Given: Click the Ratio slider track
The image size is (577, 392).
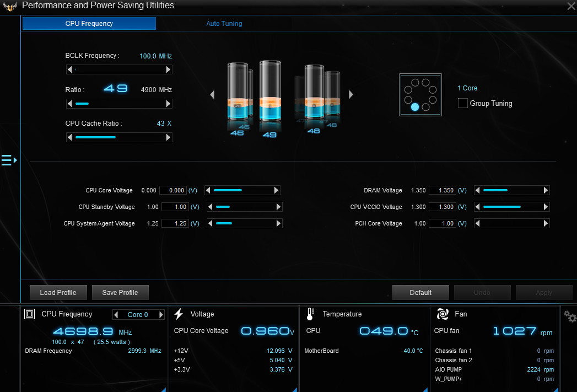Looking at the screenshot, I should click(119, 104).
